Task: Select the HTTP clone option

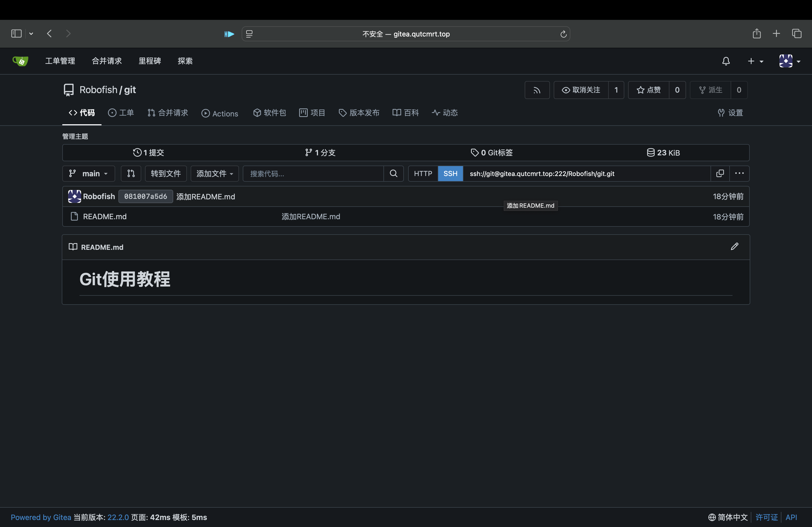Action: coord(423,174)
